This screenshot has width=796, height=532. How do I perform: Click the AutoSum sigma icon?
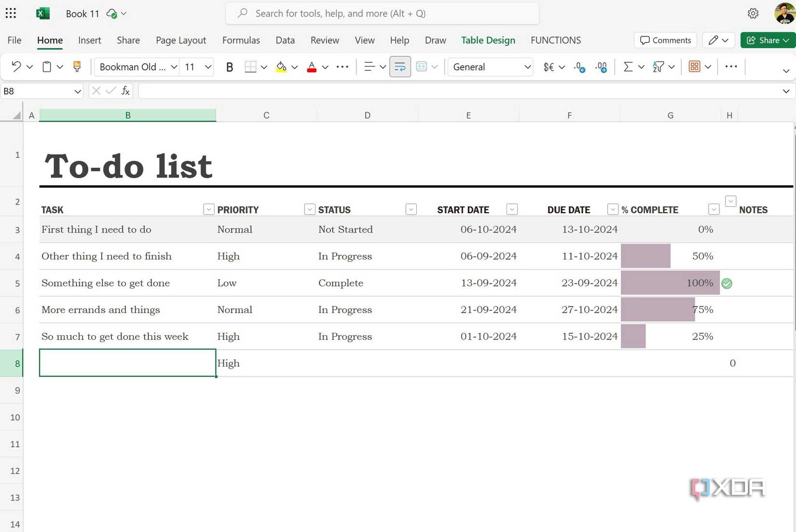coord(628,67)
